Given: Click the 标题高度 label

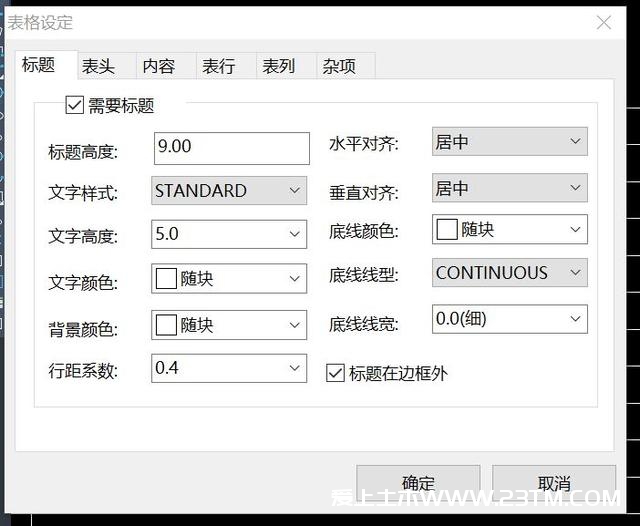Looking at the screenshot, I should (x=83, y=152).
